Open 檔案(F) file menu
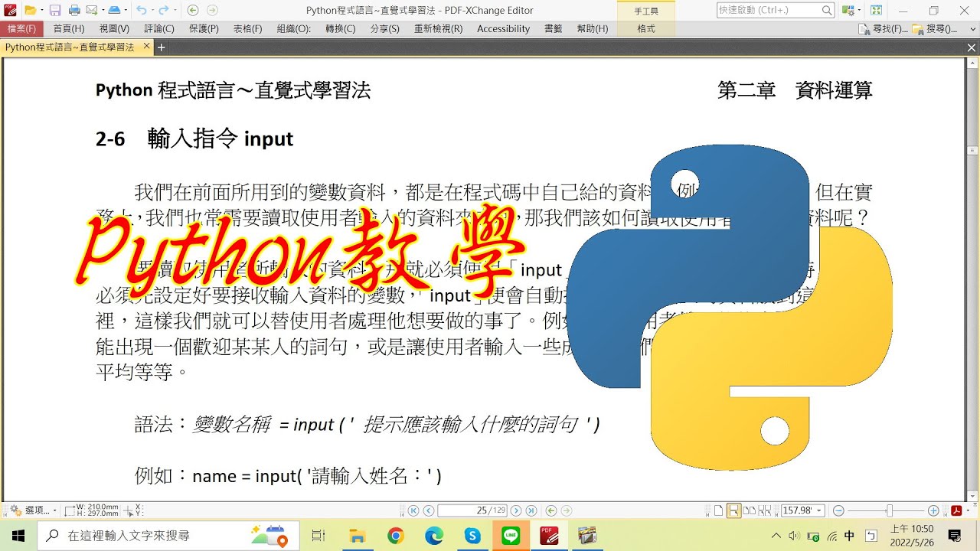This screenshot has height=551, width=980. click(x=21, y=28)
